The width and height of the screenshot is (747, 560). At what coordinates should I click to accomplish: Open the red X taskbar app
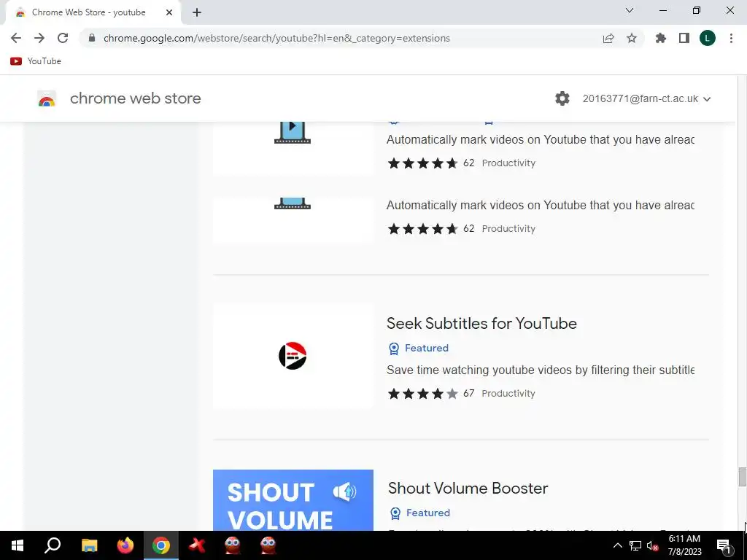pyautogui.click(x=197, y=545)
